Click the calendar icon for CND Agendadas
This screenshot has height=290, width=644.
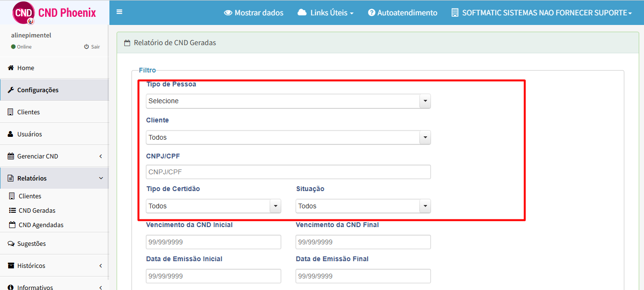pos(12,225)
